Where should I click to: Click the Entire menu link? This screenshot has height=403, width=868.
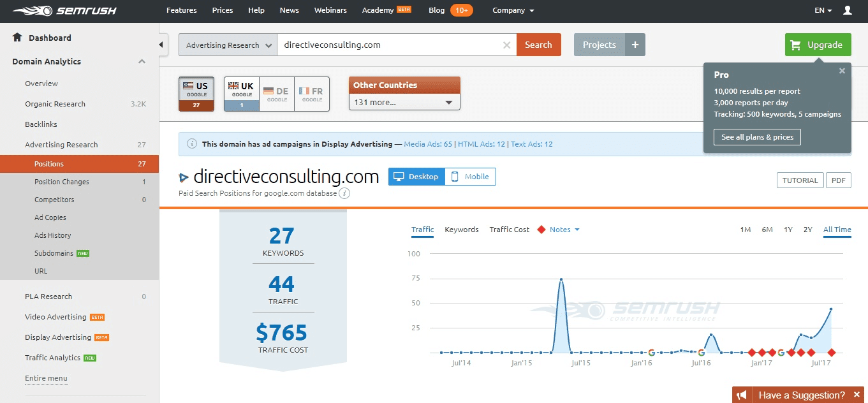(46, 378)
